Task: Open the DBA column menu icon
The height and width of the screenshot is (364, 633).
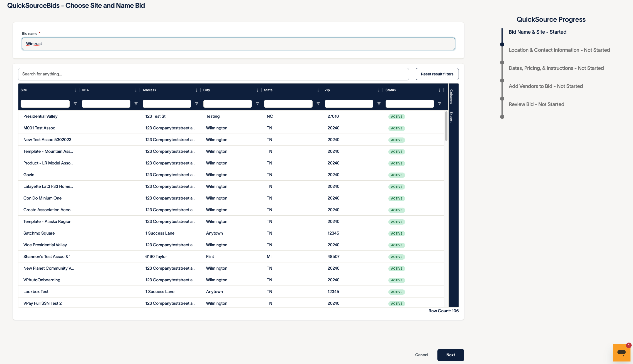Action: [x=136, y=90]
